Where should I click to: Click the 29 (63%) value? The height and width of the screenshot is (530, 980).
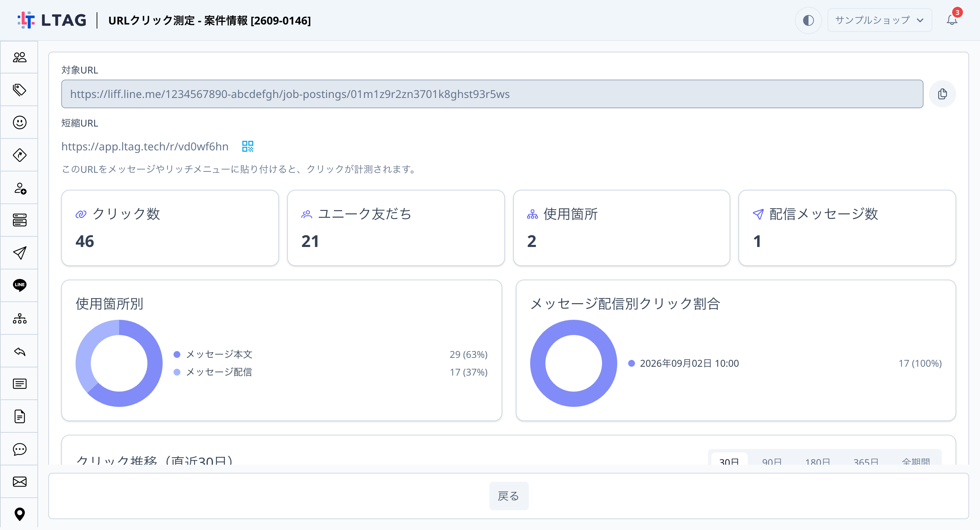pyautogui.click(x=468, y=354)
